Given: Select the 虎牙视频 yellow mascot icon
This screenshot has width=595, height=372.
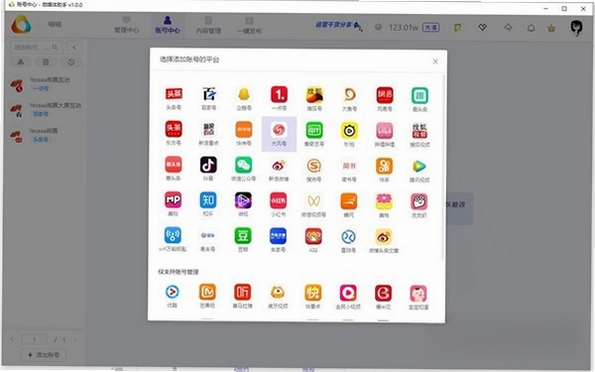Looking at the screenshot, I should (278, 293).
